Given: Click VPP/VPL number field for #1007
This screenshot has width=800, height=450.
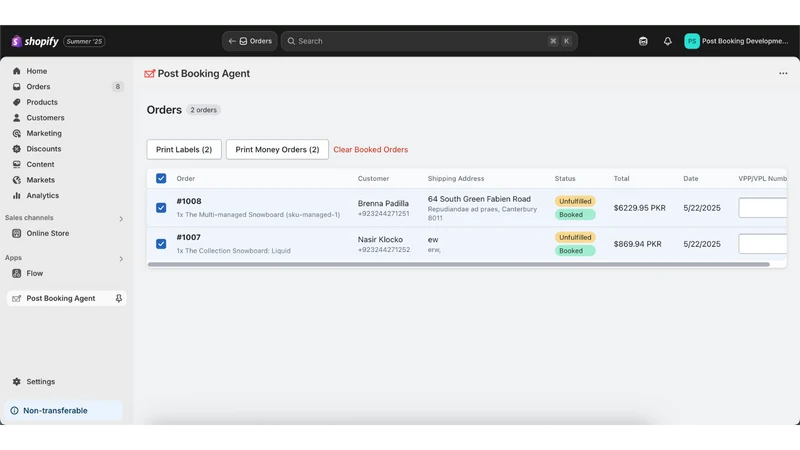Looking at the screenshot, I should coord(762,244).
